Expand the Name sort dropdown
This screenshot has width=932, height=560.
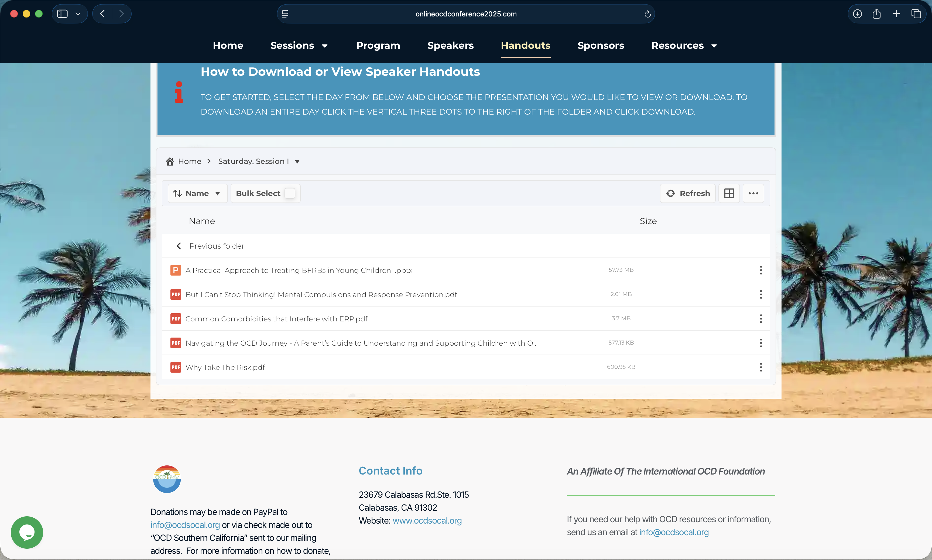197,193
